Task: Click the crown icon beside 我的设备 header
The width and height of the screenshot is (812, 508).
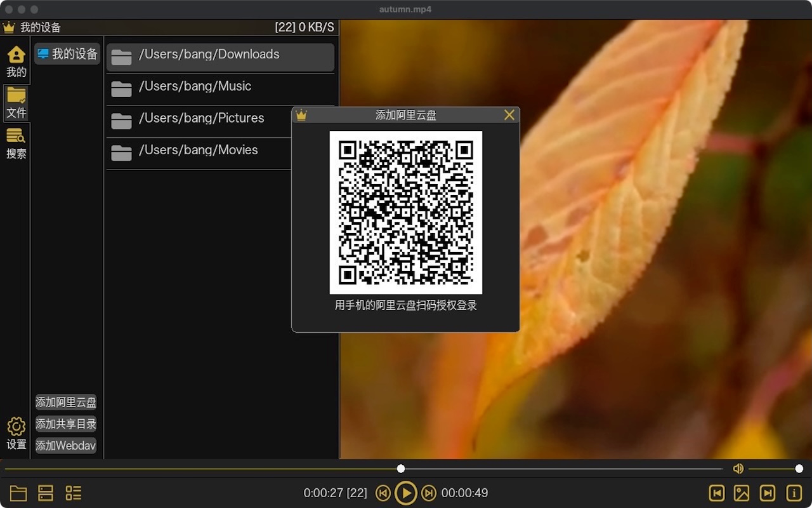Action: click(x=9, y=27)
